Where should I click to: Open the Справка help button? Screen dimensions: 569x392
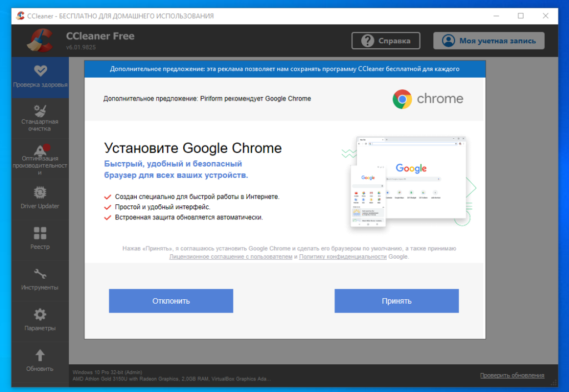386,41
